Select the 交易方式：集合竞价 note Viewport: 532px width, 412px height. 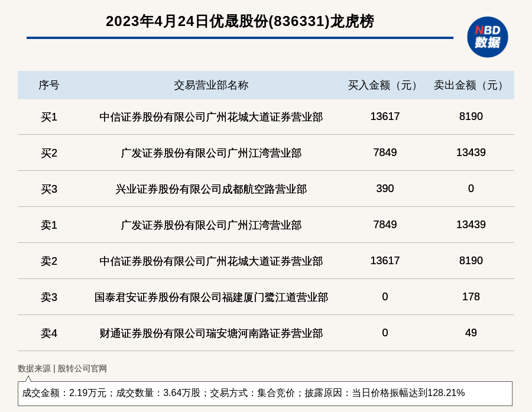[252, 393]
